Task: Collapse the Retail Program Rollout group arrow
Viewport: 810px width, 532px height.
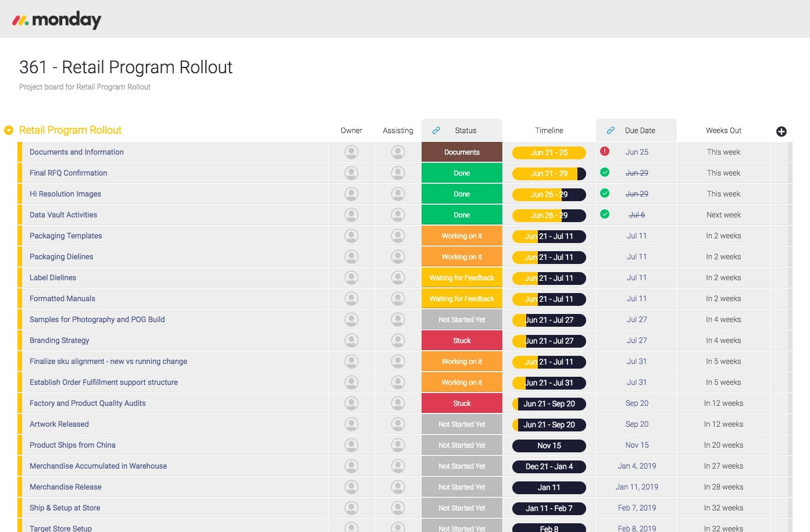Action: (9, 130)
